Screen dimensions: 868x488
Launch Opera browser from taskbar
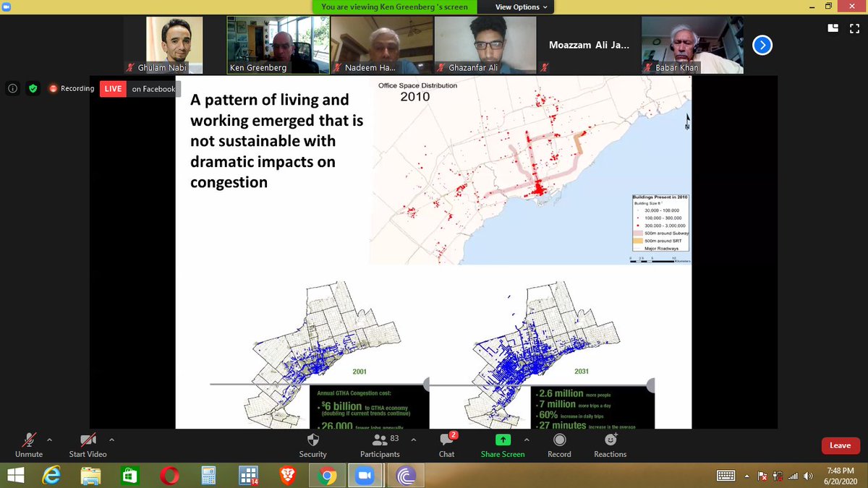(x=169, y=475)
